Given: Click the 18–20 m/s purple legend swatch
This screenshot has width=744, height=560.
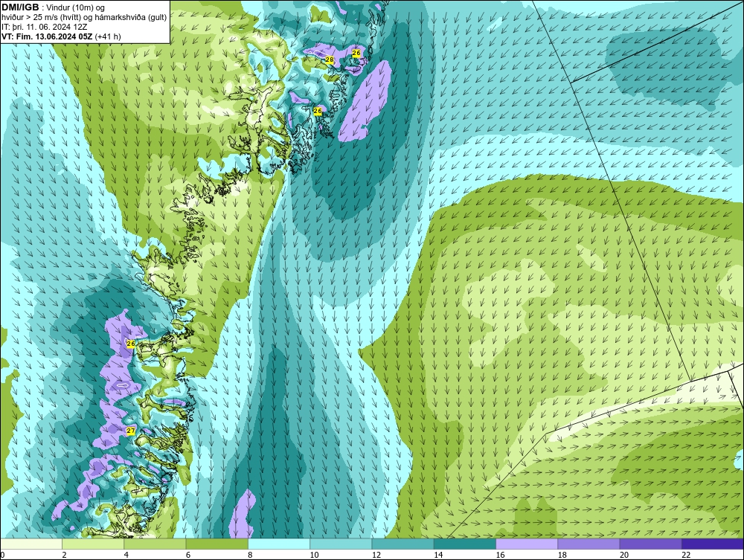Looking at the screenshot, I should click(x=589, y=544).
